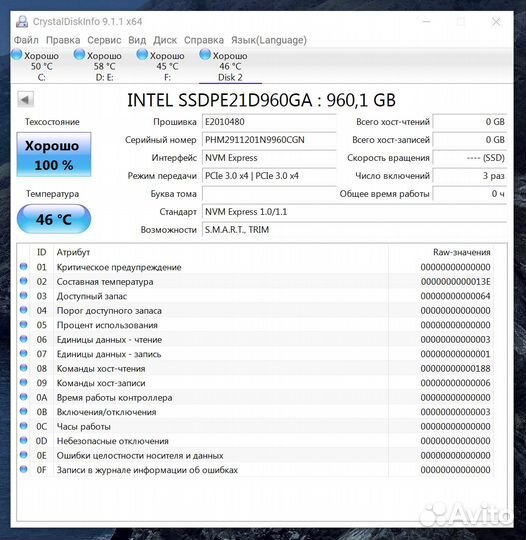
Task: Select row Ошибки целостности носителя и данных
Action: (x=255, y=455)
